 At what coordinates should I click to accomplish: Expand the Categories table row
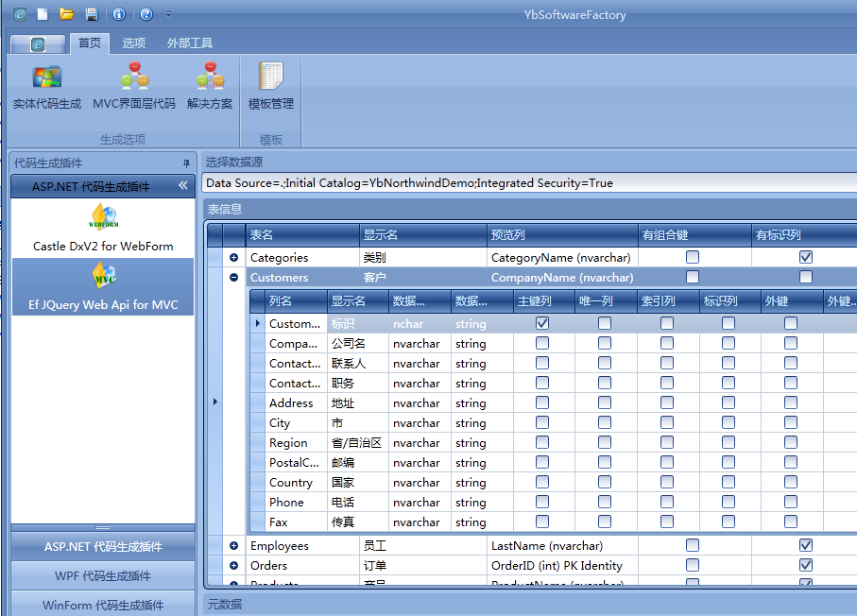click(234, 257)
